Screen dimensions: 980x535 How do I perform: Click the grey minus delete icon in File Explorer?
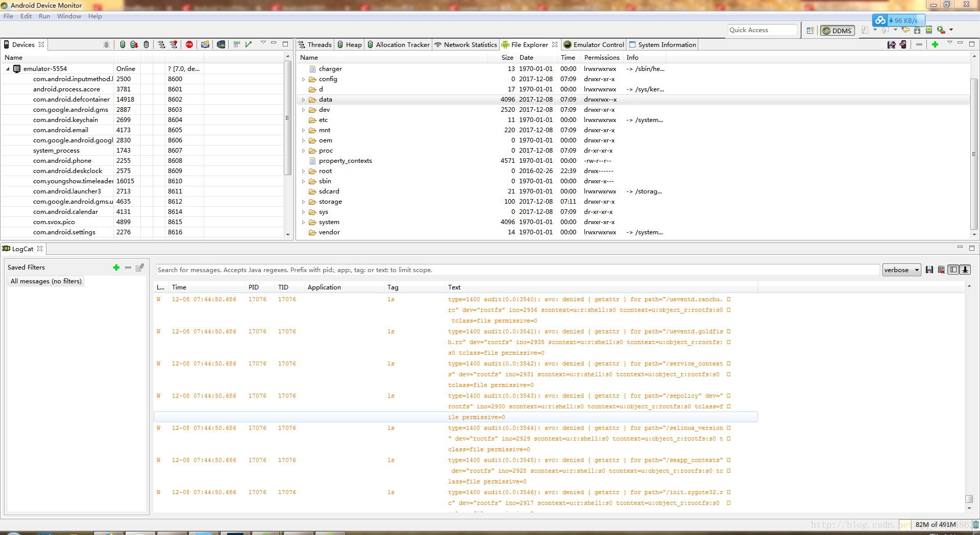[x=919, y=44]
